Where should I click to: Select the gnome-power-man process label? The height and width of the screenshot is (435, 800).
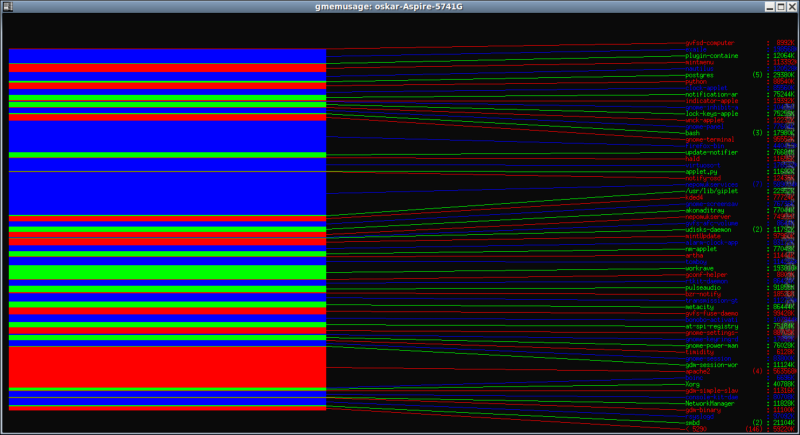[711, 346]
